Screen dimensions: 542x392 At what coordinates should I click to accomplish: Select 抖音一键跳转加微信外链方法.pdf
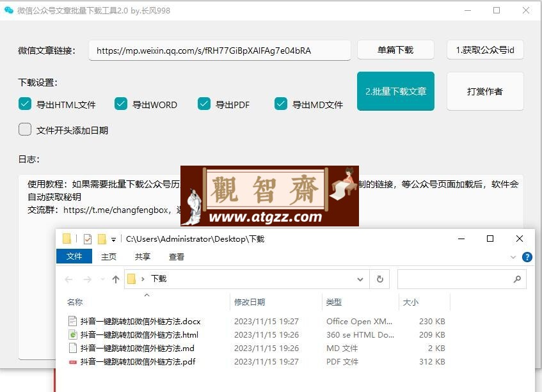point(138,361)
